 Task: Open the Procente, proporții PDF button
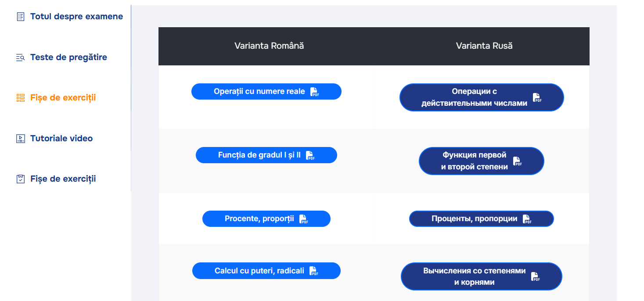[266, 219]
